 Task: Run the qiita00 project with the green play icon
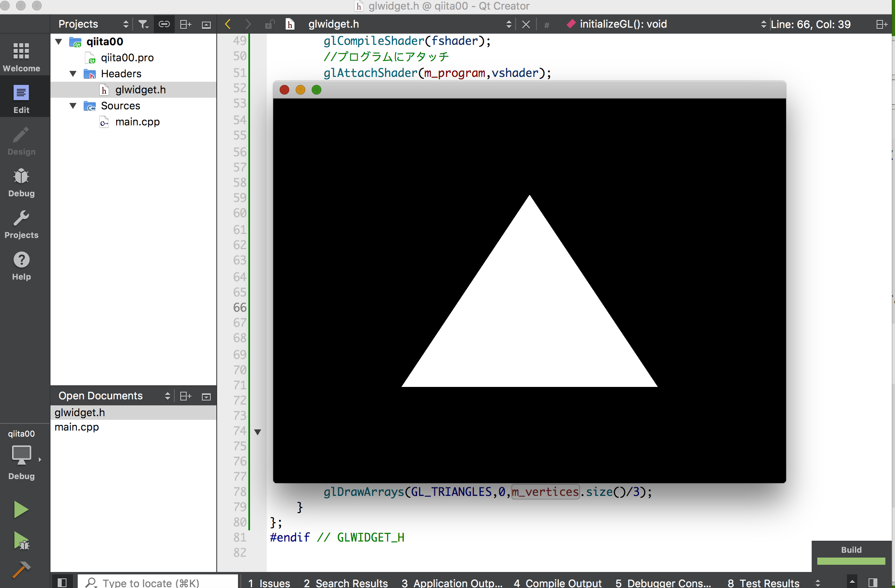click(21, 509)
